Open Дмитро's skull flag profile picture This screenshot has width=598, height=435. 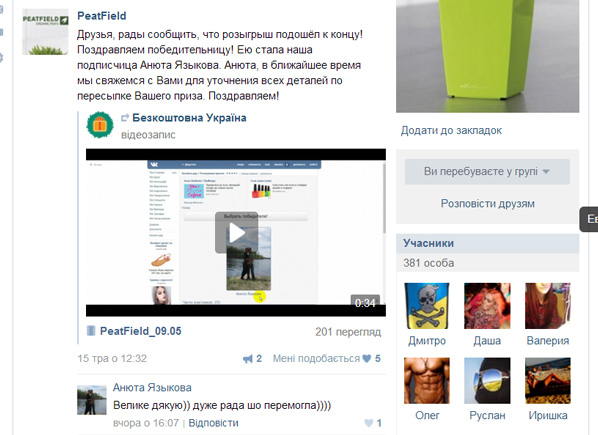tap(427, 306)
